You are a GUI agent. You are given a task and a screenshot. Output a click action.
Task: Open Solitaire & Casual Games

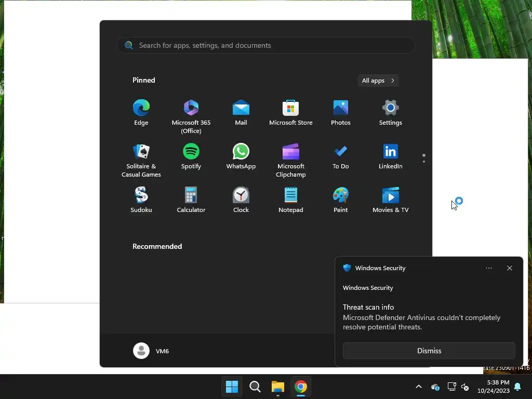pos(141,160)
